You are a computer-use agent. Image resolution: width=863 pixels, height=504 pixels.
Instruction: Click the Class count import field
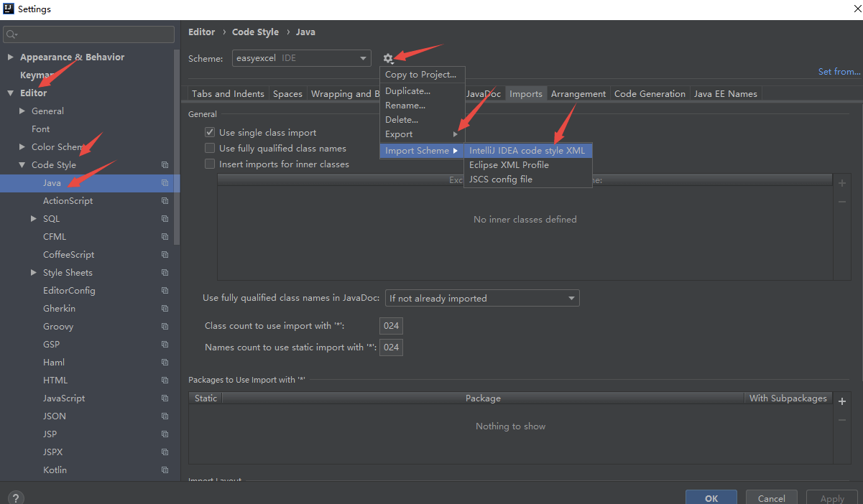pos(391,326)
